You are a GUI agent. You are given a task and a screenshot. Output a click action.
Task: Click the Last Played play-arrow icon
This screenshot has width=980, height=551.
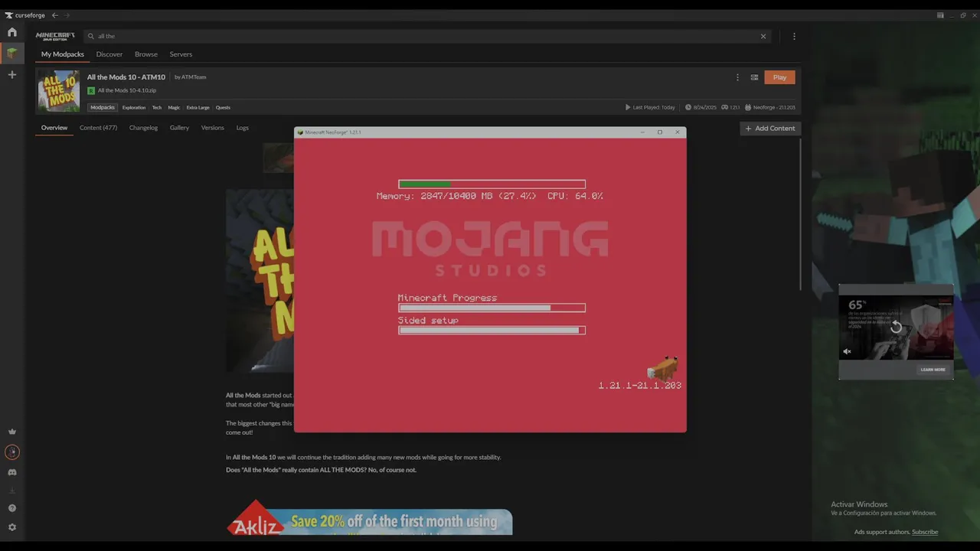click(x=628, y=107)
